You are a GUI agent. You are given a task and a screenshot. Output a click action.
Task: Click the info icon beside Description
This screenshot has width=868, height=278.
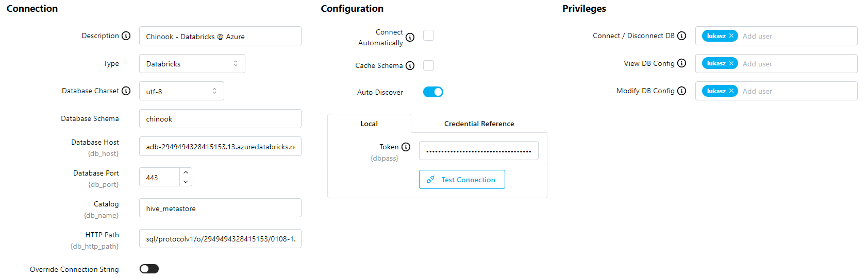(x=126, y=36)
